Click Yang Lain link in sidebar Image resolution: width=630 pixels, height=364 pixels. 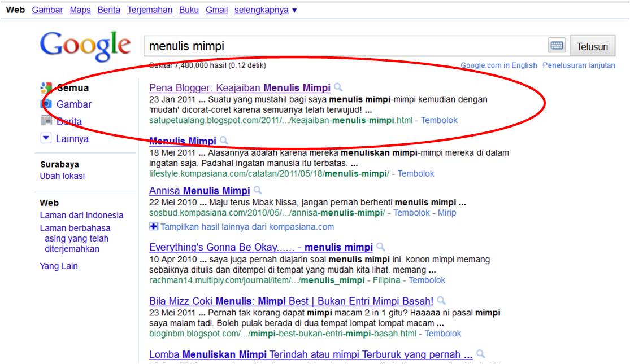59,266
